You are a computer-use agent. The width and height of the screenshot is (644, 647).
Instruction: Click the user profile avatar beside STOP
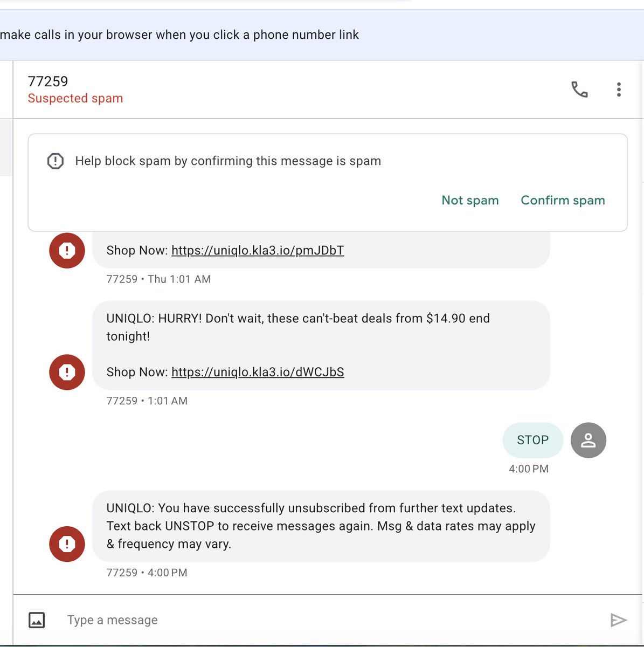[x=588, y=440]
